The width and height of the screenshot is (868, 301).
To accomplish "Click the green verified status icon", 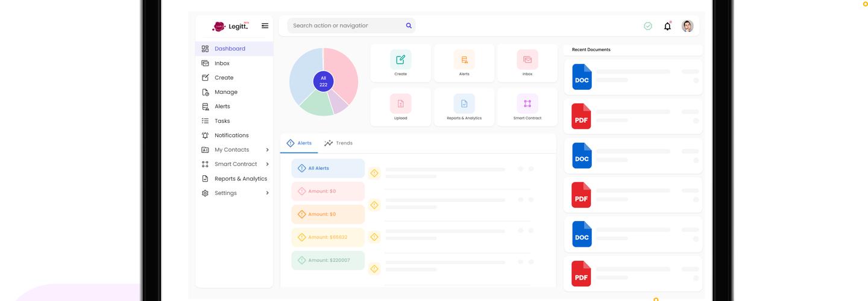I will [x=648, y=26].
